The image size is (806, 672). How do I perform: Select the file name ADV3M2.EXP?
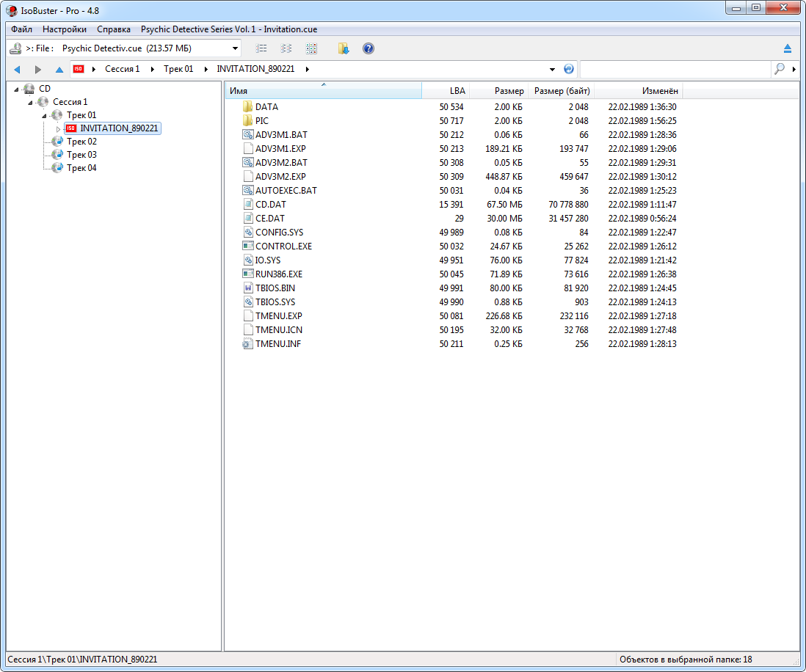280,176
